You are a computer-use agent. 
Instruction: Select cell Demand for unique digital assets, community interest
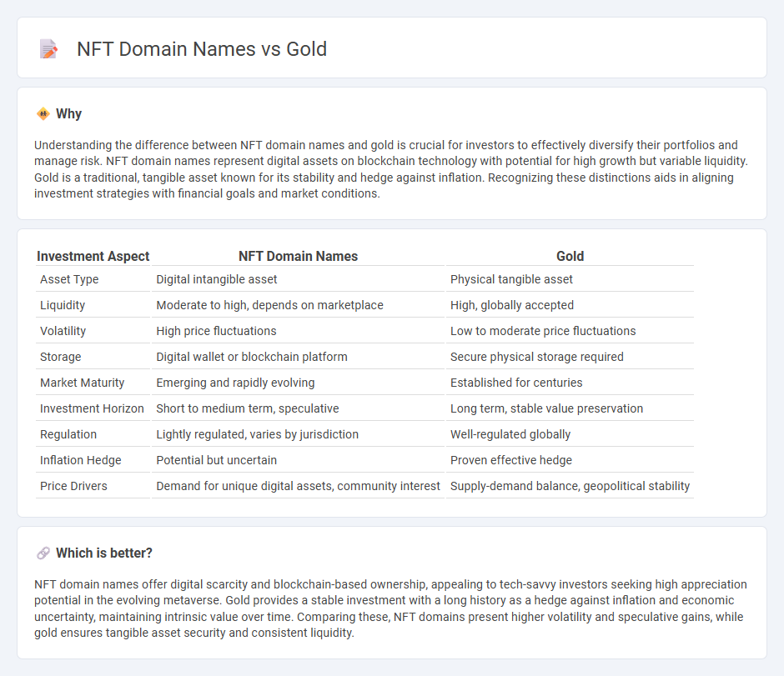click(x=298, y=486)
